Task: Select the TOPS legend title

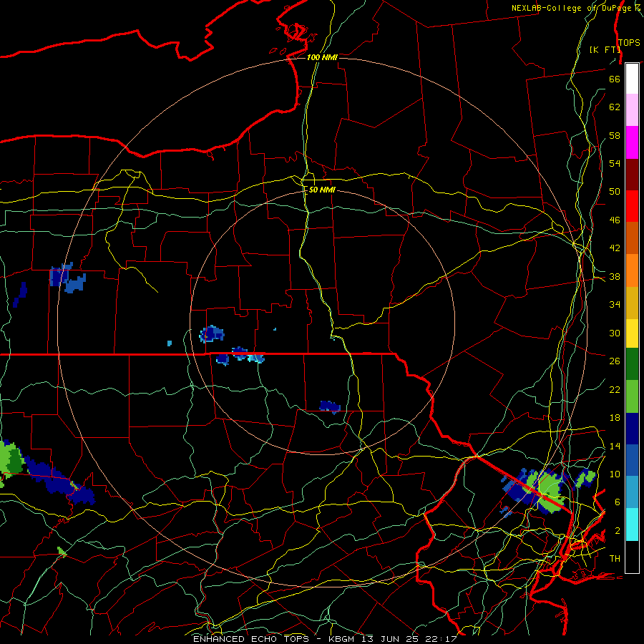Action: point(629,43)
